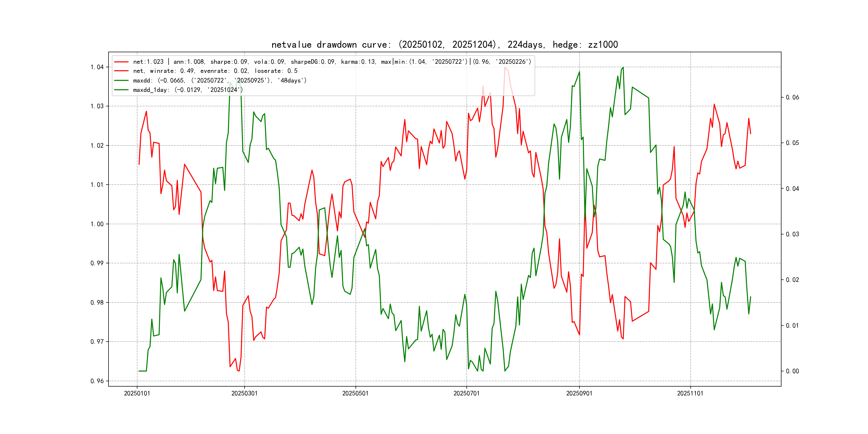Screen dimensions: 868x434
Task: Click the green swatch beside maxdd legend entry
Action: 121,81
